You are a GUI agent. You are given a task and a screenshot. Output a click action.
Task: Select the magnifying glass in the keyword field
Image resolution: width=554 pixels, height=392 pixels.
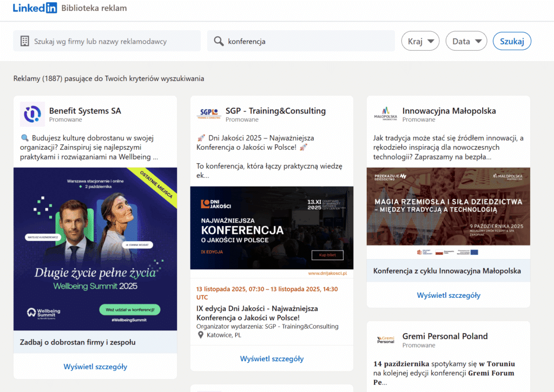point(219,41)
